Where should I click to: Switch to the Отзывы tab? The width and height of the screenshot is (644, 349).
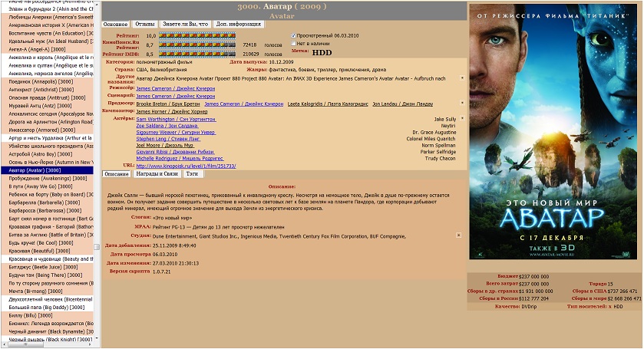coord(145,25)
